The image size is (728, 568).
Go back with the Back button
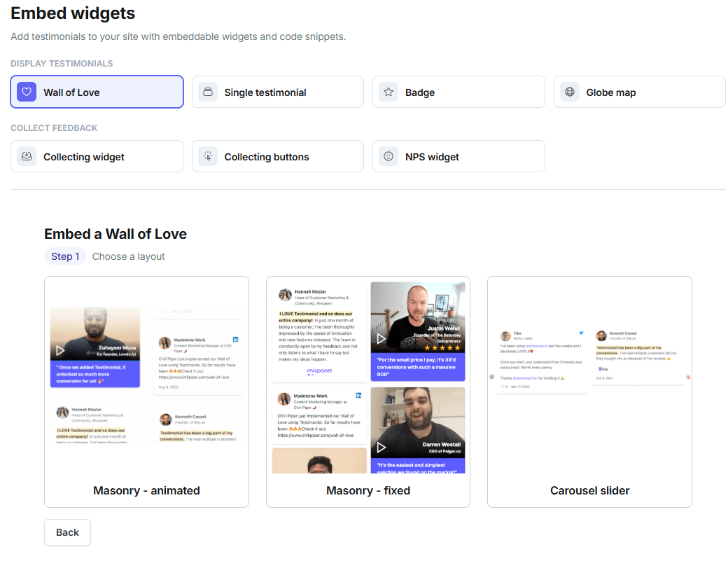[67, 532]
